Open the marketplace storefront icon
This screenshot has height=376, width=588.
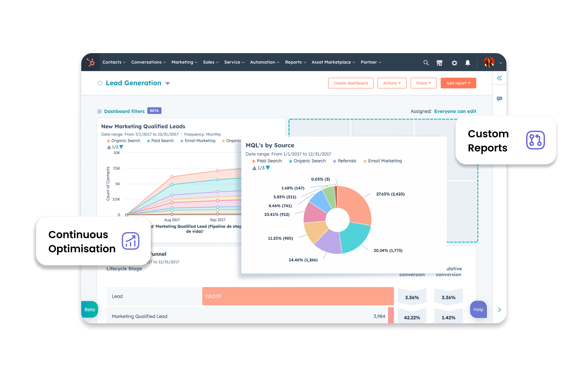[439, 63]
